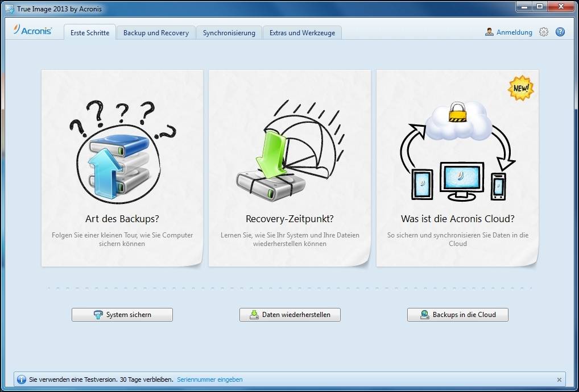Open help with the question mark icon
579x392 pixels.
coord(560,32)
